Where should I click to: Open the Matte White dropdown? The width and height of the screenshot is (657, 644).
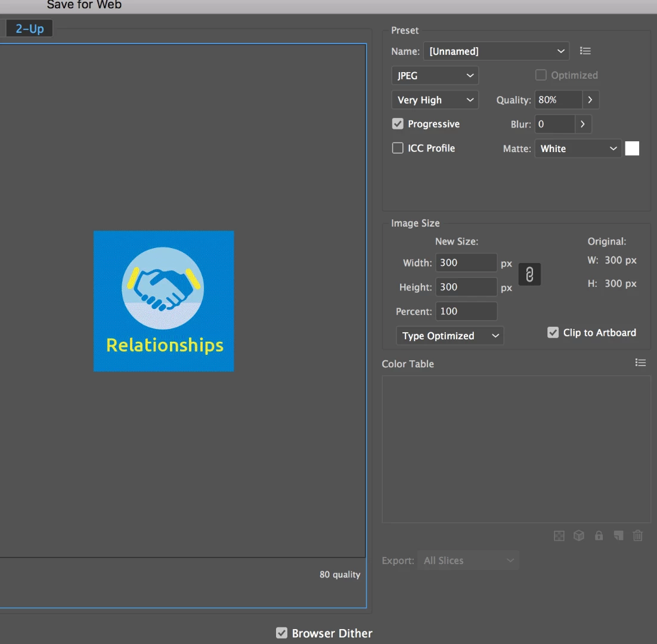pyautogui.click(x=578, y=148)
